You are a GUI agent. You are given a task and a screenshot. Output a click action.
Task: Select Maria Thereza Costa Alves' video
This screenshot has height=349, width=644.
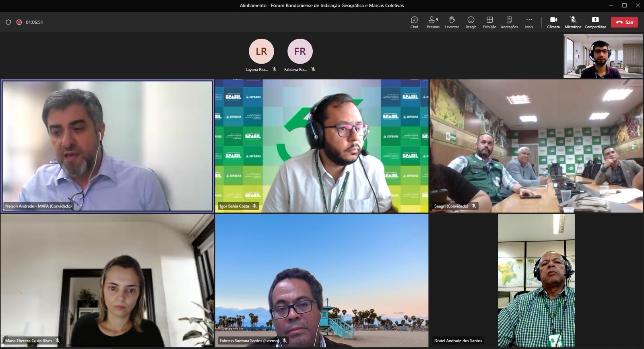tap(107, 280)
